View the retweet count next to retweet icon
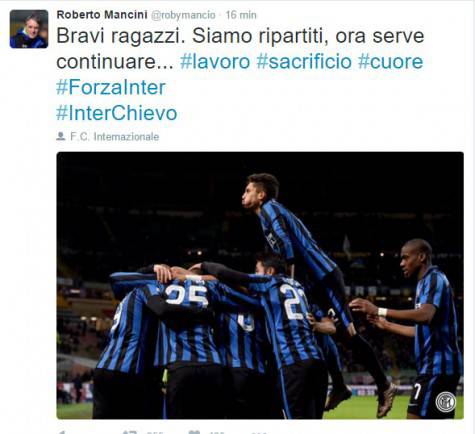Viewport: 475px width, 434px height. (x=154, y=433)
